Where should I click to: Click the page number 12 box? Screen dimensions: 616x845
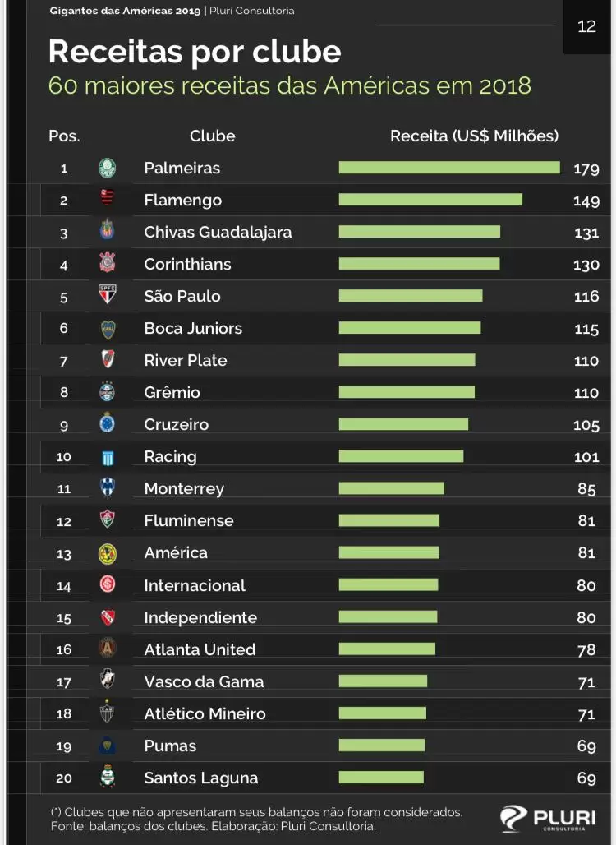coord(586,26)
